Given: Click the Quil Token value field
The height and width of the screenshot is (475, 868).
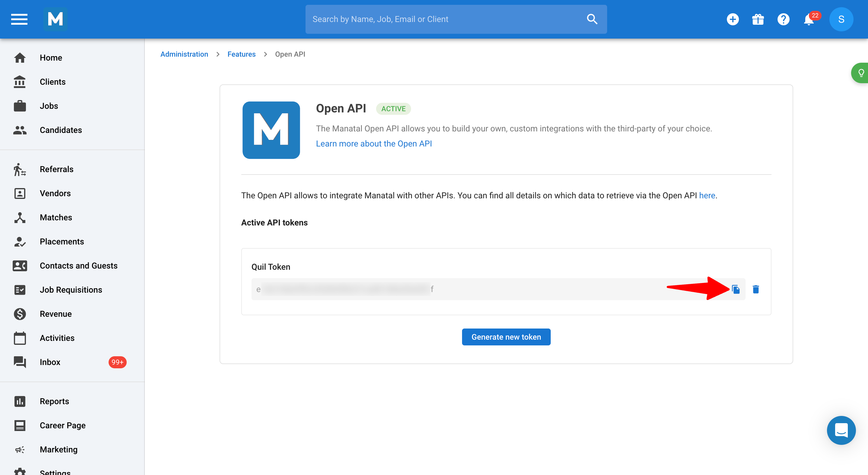Looking at the screenshot, I should click(x=498, y=289).
